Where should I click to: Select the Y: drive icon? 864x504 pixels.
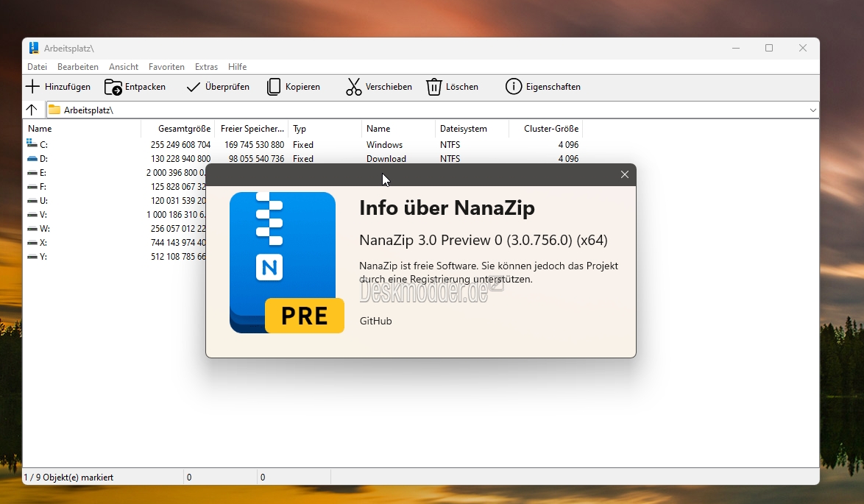[x=32, y=257]
